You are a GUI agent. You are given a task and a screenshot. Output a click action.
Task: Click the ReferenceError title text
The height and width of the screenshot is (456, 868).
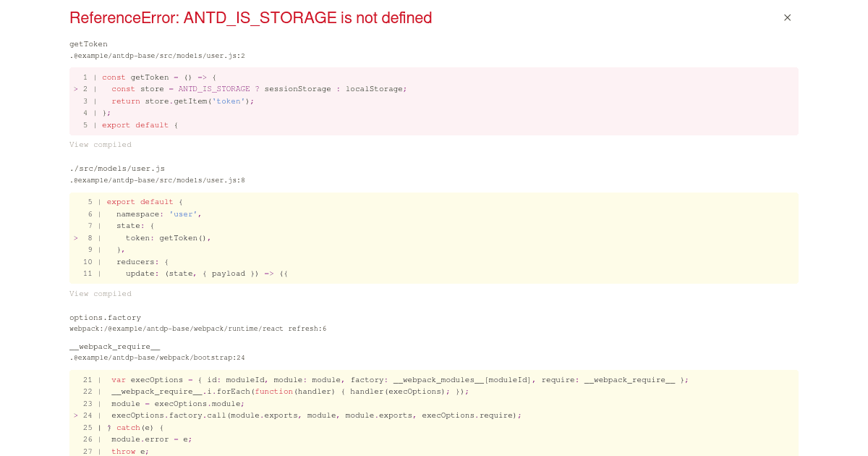pyautogui.click(x=251, y=17)
